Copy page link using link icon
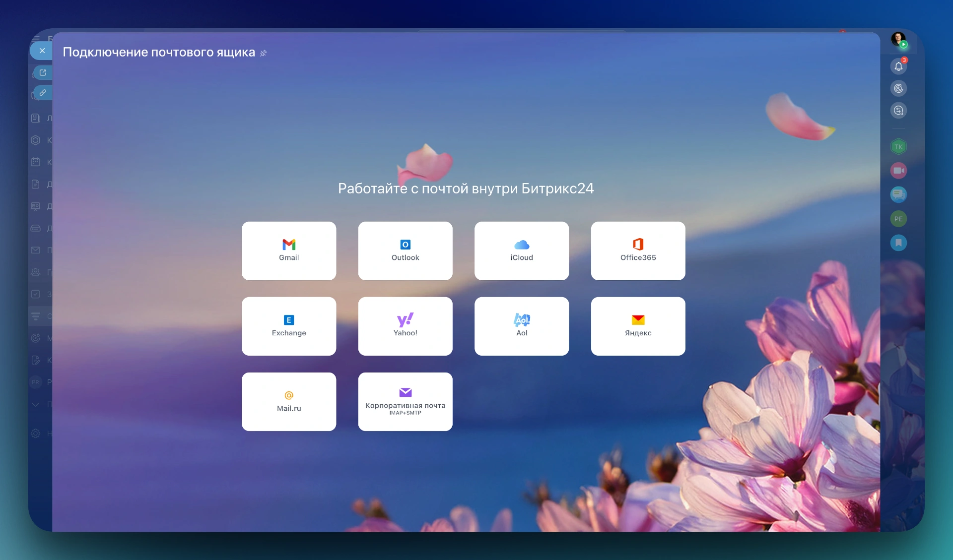The height and width of the screenshot is (560, 953). [x=43, y=93]
